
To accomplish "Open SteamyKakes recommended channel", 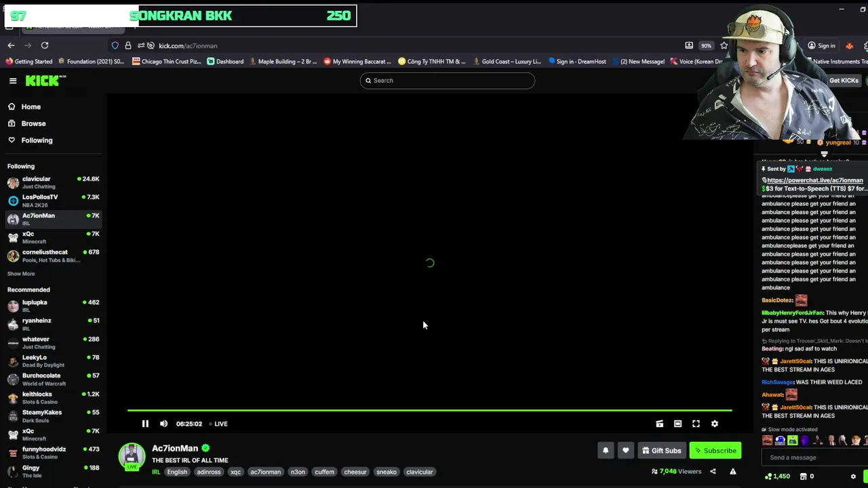I will tap(54, 415).
